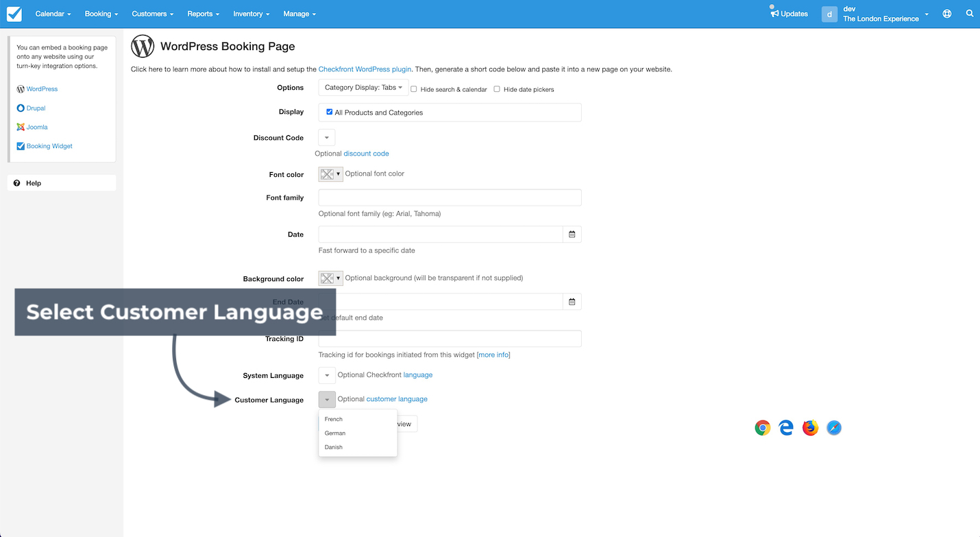The height and width of the screenshot is (537, 980).
Task: Click the Checkfront checkmark logo
Action: coord(14,14)
